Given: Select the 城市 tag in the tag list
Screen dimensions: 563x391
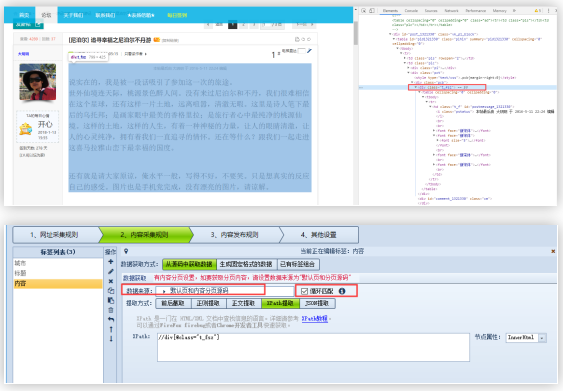Looking at the screenshot, I should pos(58,263).
